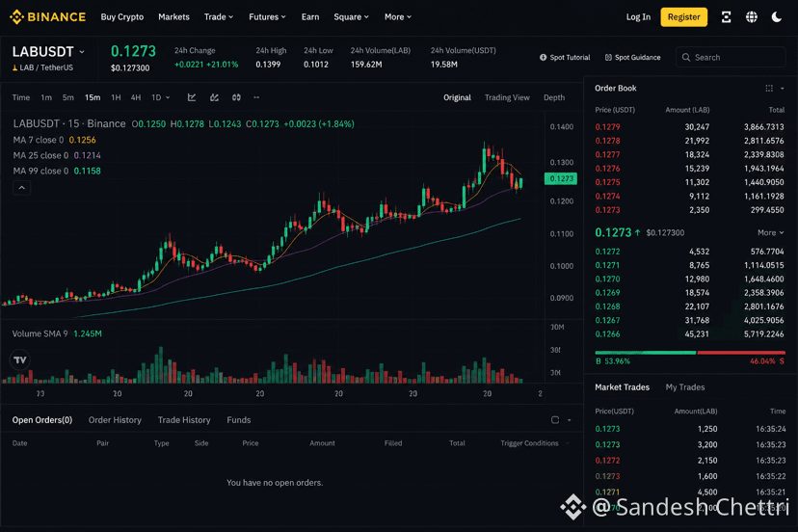Click the 0.1276 ask price row

point(690,169)
